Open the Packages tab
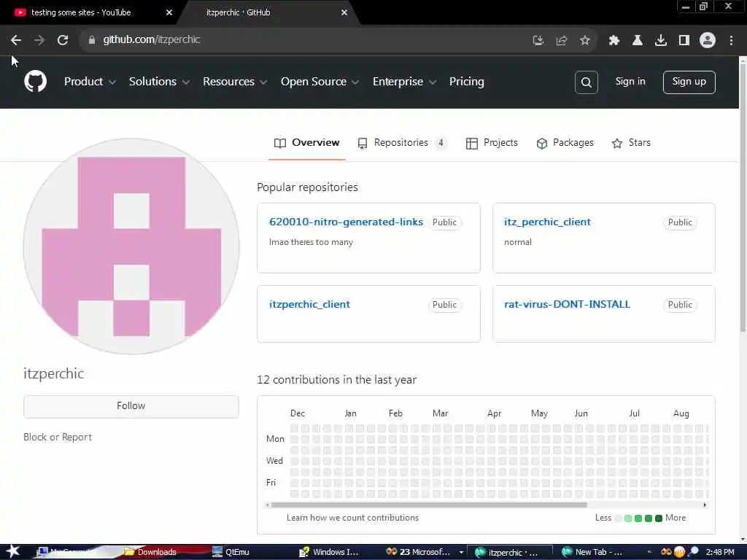The image size is (747, 560). tap(565, 143)
